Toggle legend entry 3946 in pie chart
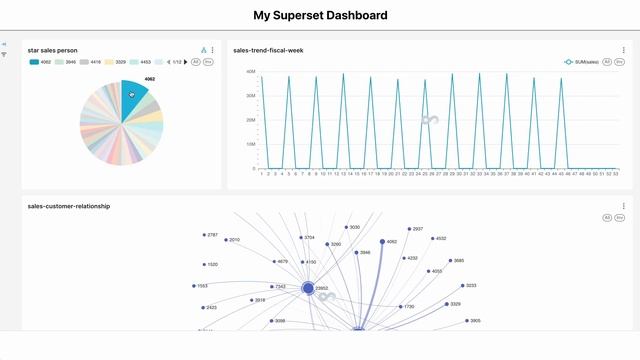 coord(65,62)
